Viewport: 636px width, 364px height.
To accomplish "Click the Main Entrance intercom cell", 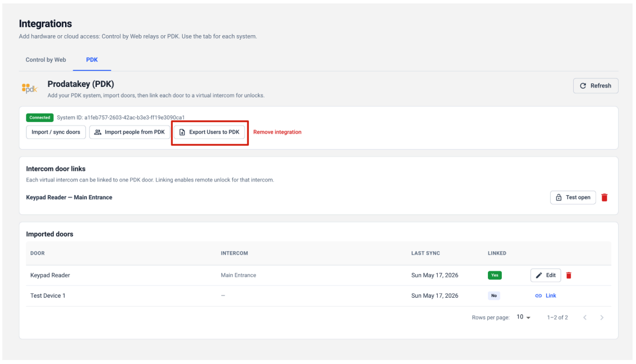I will (238, 275).
